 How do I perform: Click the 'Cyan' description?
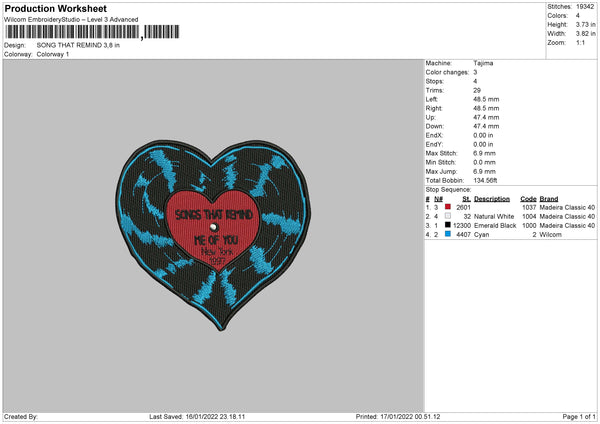[481, 235]
